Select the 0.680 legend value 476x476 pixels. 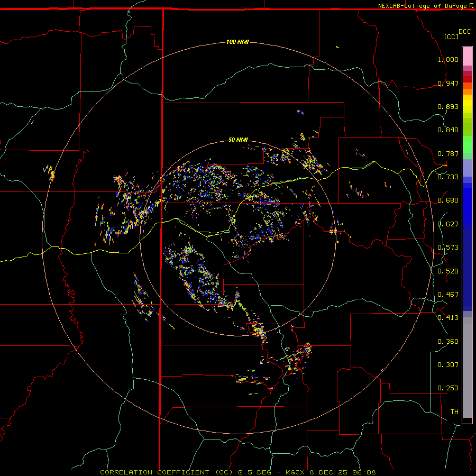(x=448, y=200)
